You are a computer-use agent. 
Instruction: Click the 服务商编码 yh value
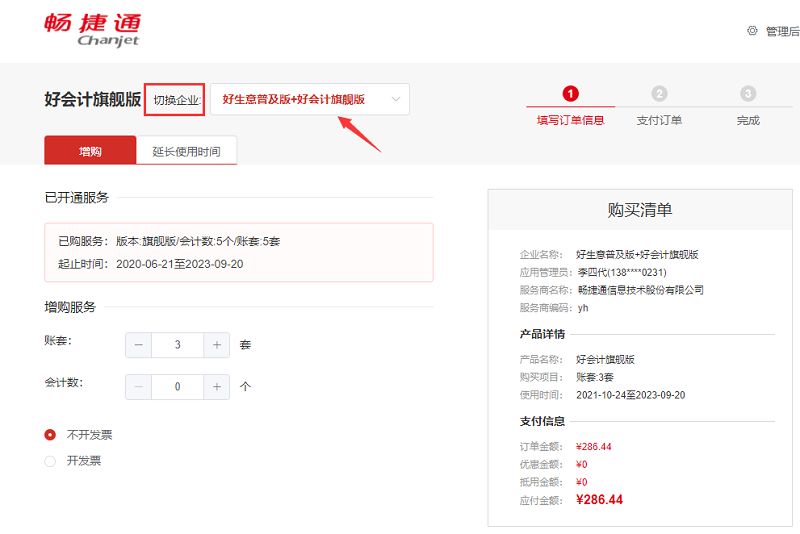[583, 308]
